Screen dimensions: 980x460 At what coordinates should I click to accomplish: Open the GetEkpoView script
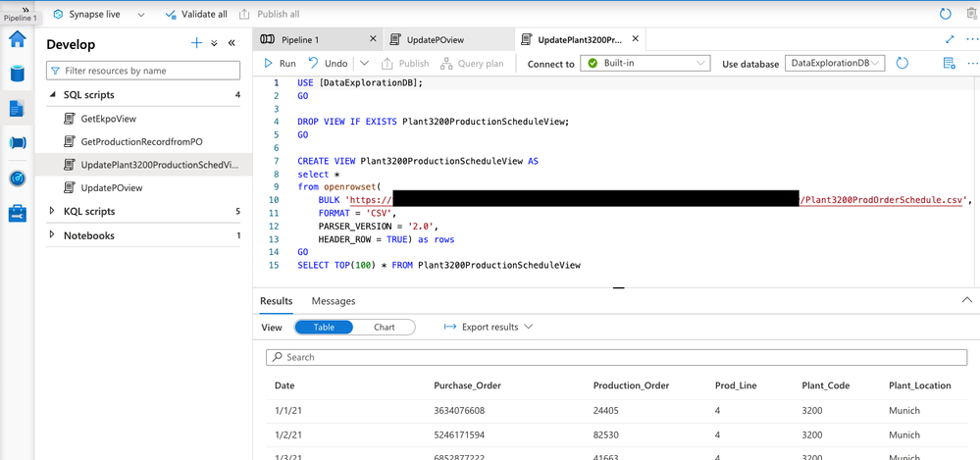(108, 118)
